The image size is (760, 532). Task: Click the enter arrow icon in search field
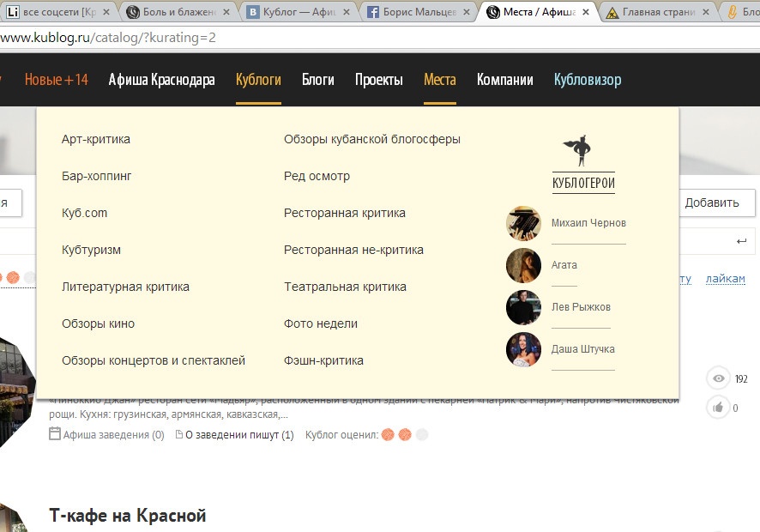click(x=741, y=241)
